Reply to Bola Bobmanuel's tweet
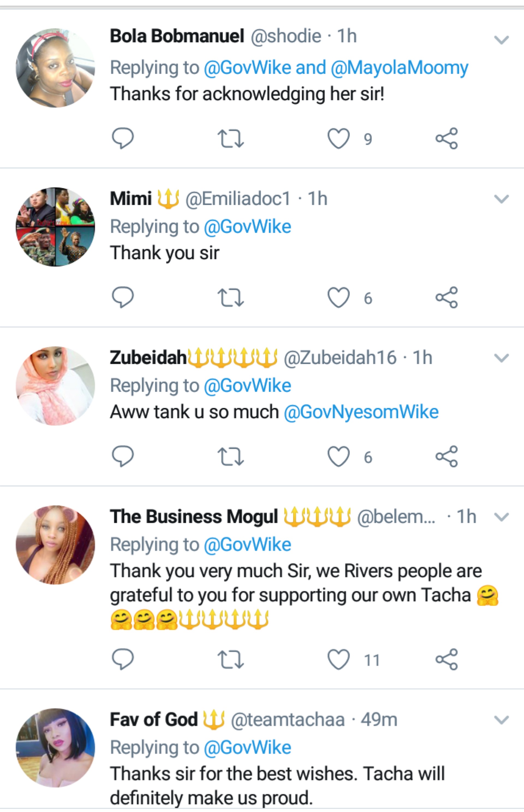Image resolution: width=524 pixels, height=812 pixels. coord(123,138)
